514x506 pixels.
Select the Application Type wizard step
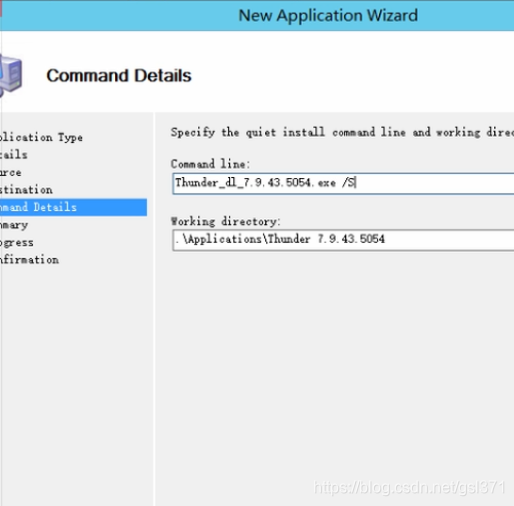click(41, 137)
